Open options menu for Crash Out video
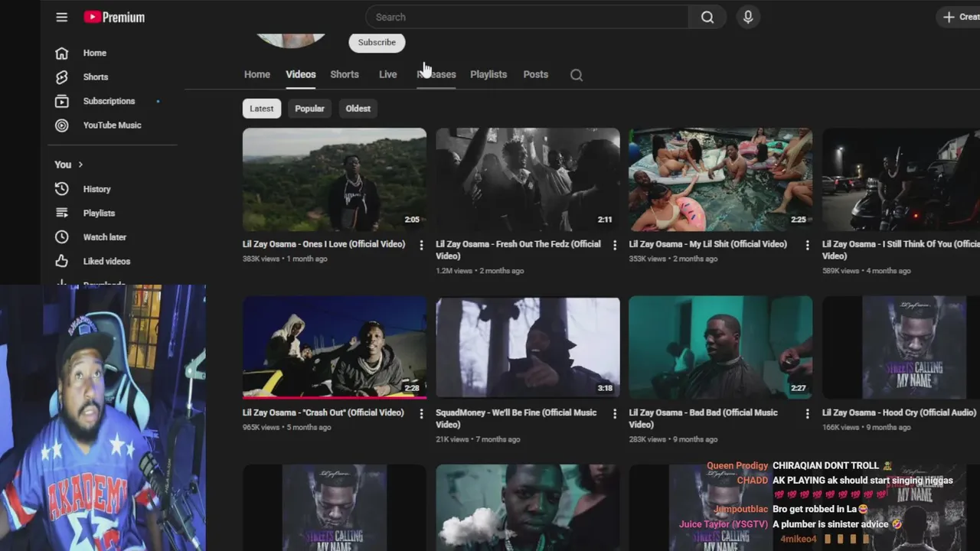This screenshot has width=980, height=551. point(421,413)
